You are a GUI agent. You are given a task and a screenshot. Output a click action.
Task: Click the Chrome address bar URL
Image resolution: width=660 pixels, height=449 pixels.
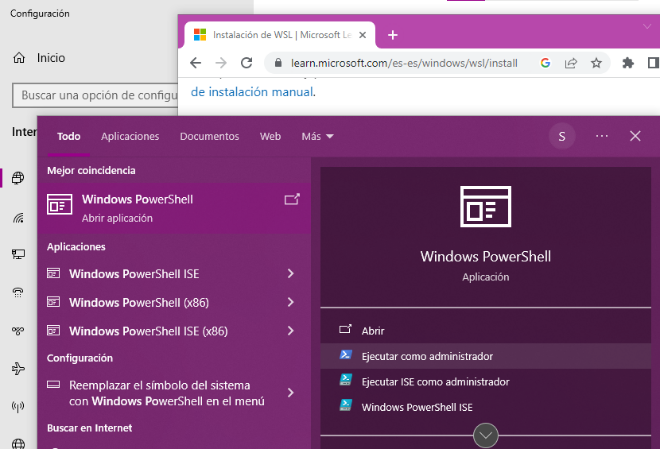(404, 63)
